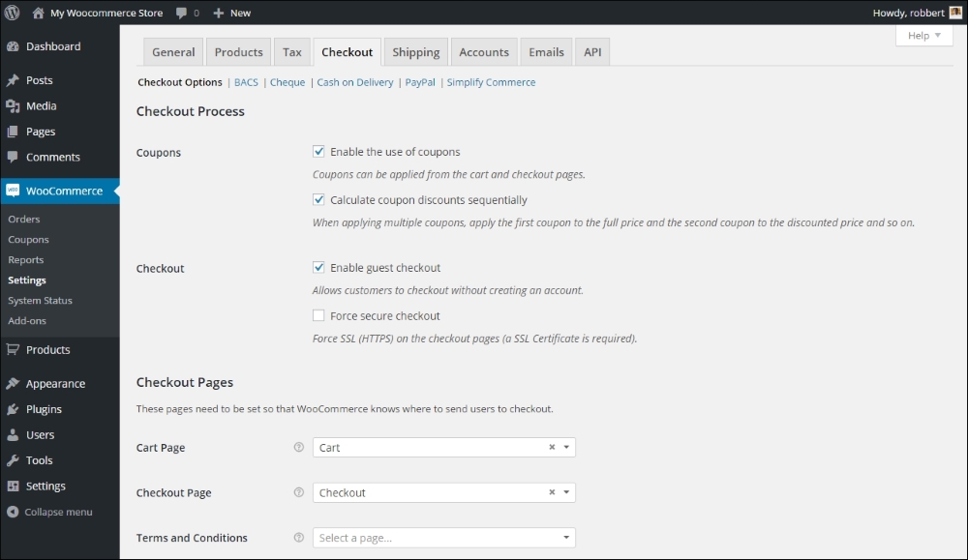Click the Collapse menu arrow icon

click(x=13, y=512)
